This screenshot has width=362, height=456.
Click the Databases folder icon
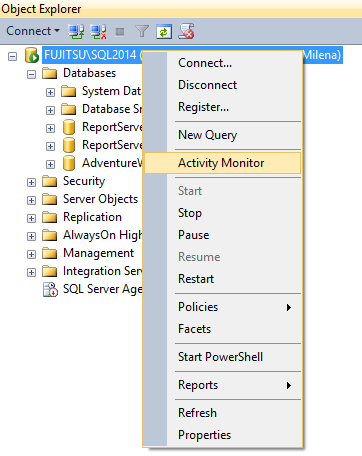point(50,73)
